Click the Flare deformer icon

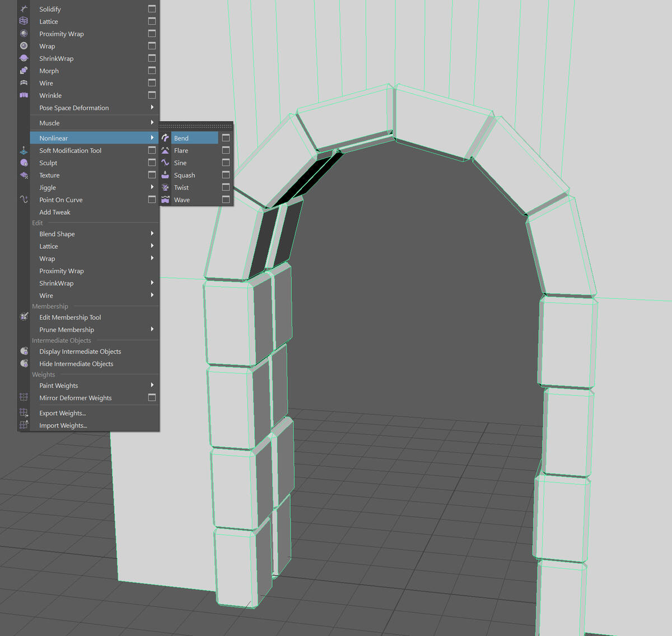(165, 150)
